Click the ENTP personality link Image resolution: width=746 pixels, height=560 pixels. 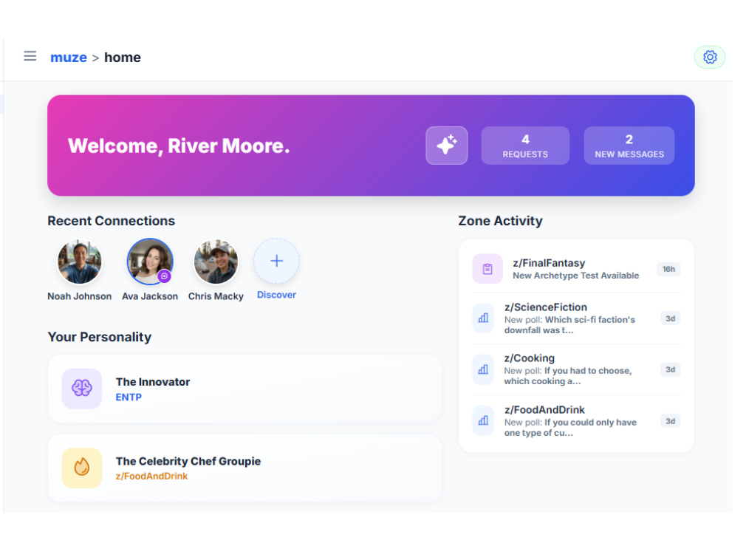(129, 397)
